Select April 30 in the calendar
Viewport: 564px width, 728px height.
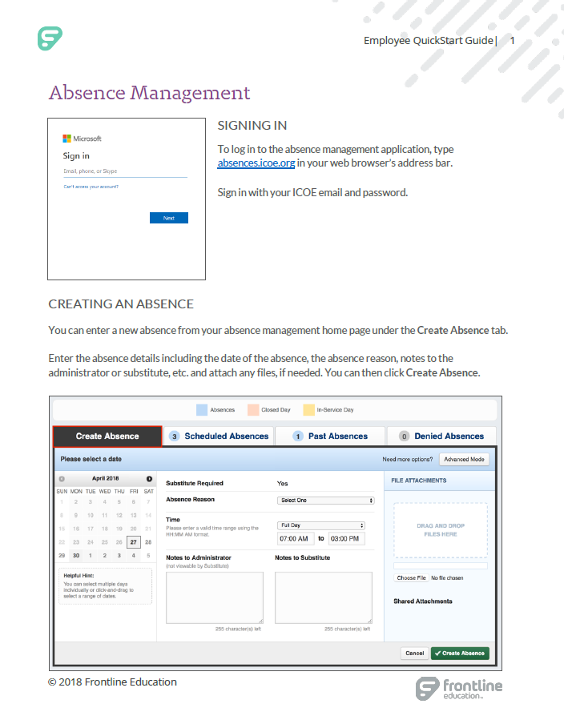point(76,556)
